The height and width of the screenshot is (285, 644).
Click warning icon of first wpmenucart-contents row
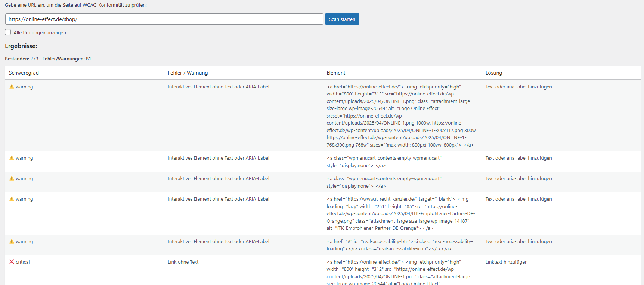12,158
